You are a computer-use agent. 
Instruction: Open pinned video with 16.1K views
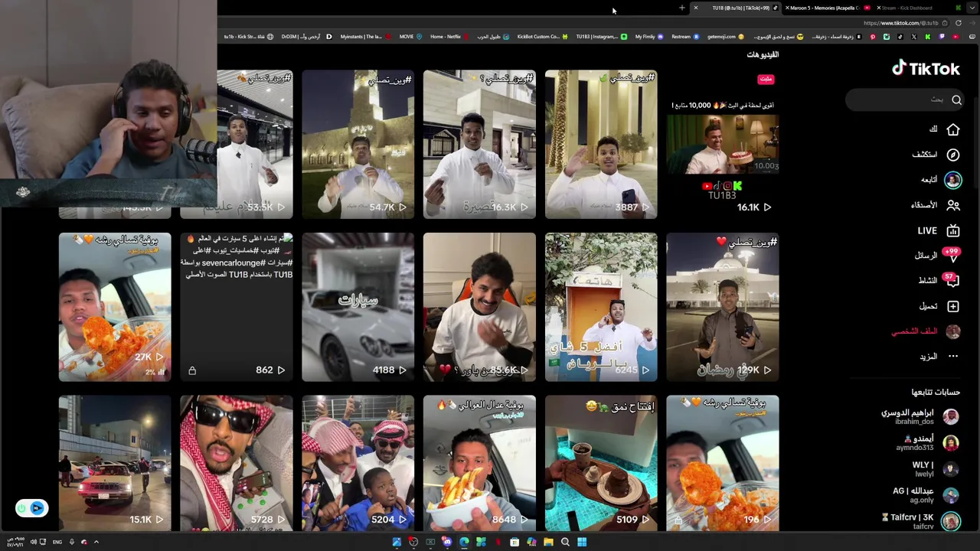point(722,144)
